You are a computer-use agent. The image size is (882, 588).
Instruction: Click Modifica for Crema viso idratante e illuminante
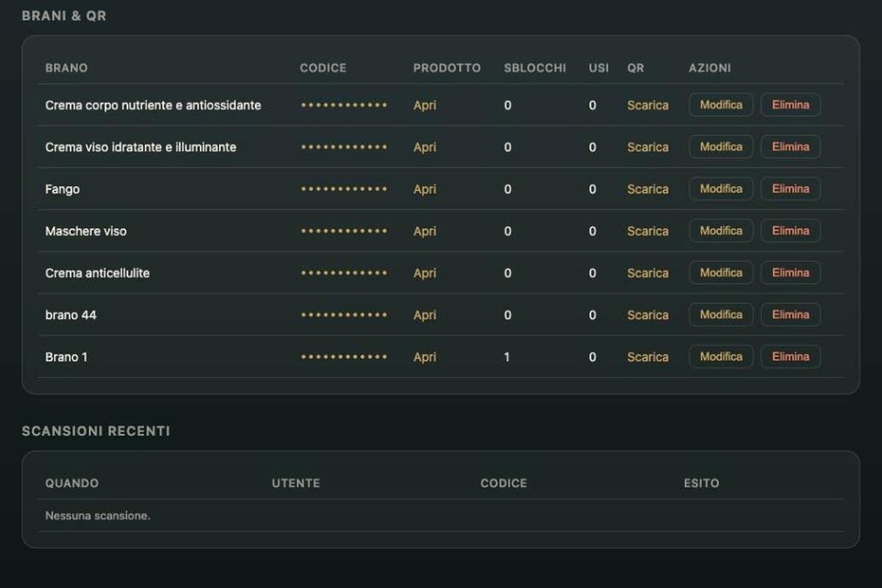721,147
